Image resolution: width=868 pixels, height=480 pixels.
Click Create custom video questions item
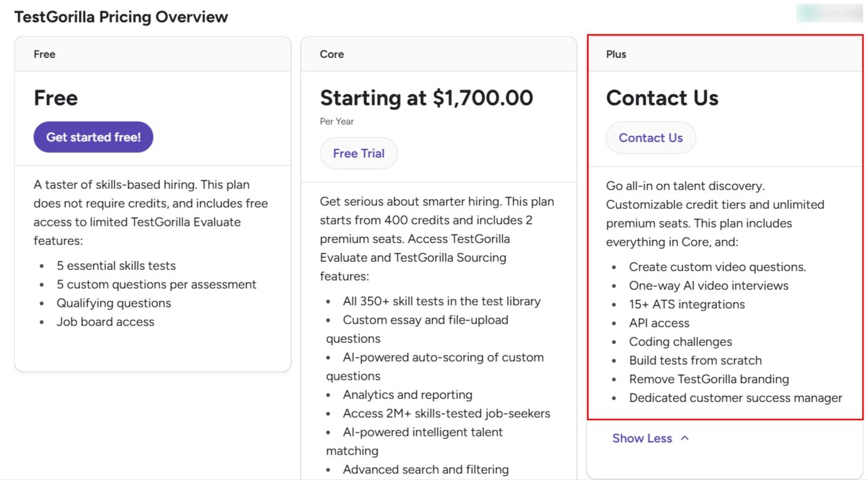pyautogui.click(x=718, y=267)
